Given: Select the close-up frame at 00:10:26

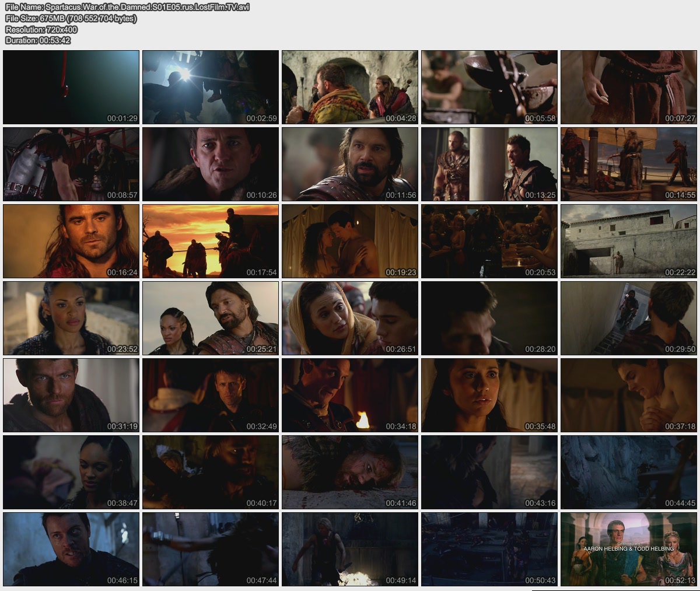Looking at the screenshot, I should click(x=211, y=164).
